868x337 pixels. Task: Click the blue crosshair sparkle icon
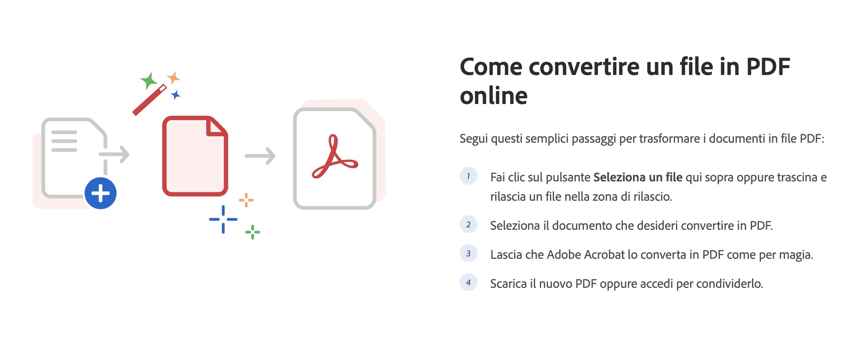tap(223, 219)
